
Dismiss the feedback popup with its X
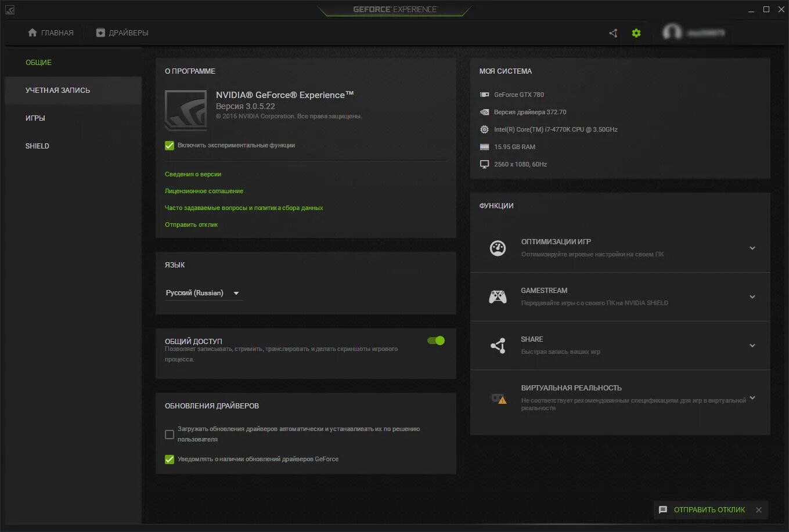pyautogui.click(x=759, y=510)
